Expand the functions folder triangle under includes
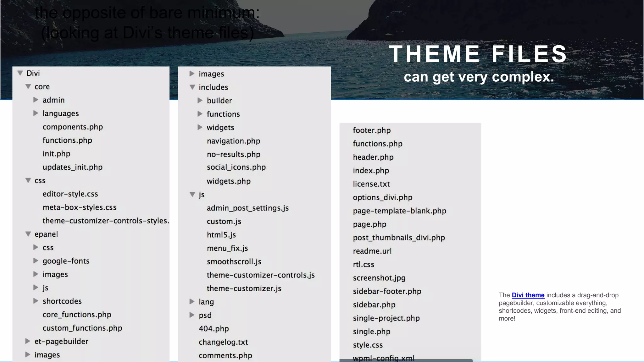 200,114
